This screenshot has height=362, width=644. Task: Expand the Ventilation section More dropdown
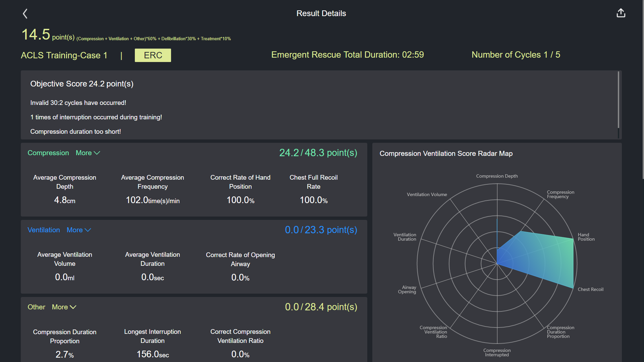pos(79,230)
